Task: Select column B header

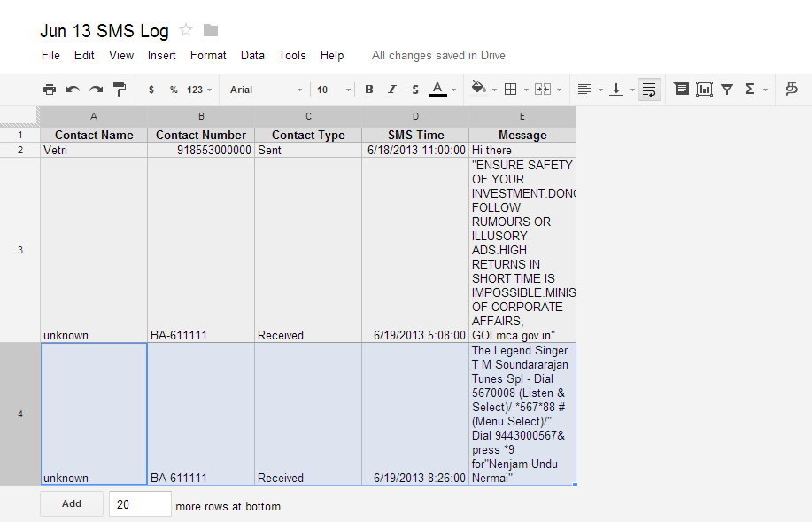Action: point(201,117)
